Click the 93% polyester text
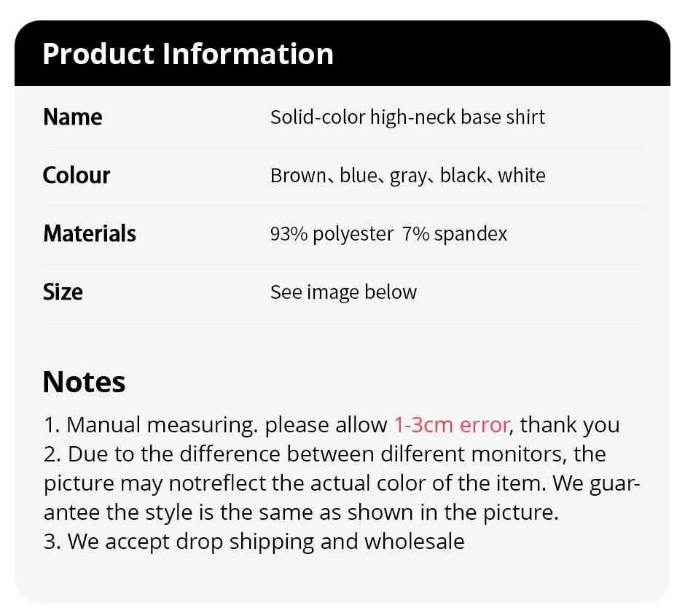 [x=332, y=234]
